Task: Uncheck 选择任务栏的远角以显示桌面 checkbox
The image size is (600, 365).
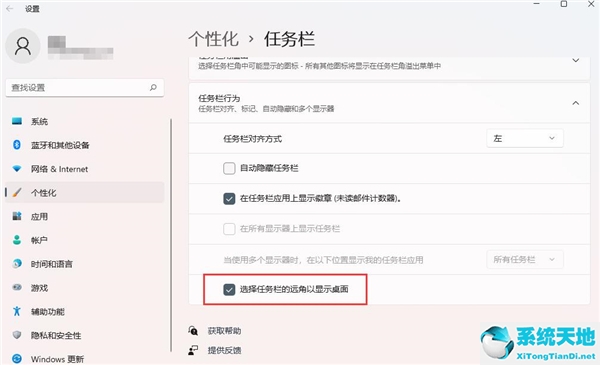Action: [229, 289]
